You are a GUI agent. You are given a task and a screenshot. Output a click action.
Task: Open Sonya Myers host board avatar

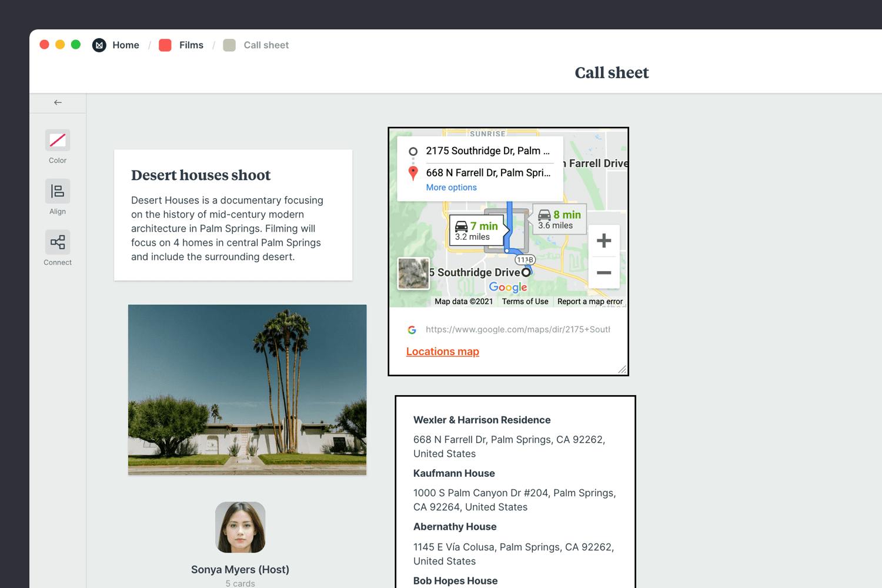[x=240, y=527]
